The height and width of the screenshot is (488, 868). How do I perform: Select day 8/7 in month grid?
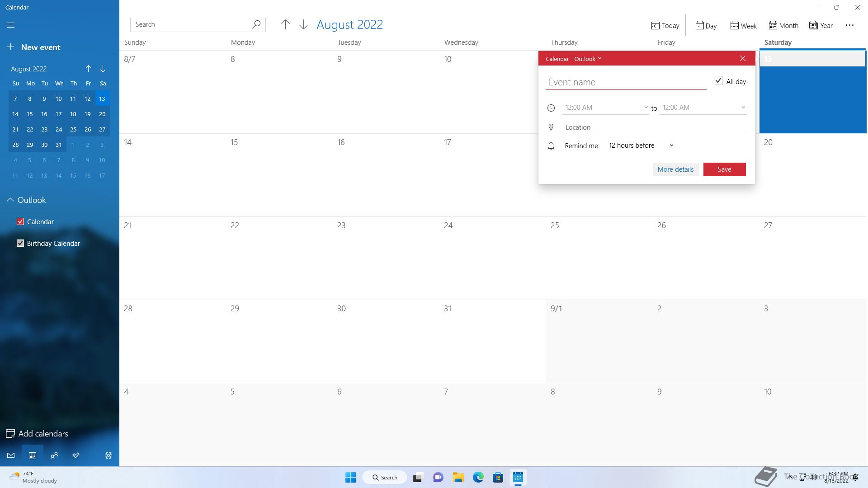click(x=173, y=92)
